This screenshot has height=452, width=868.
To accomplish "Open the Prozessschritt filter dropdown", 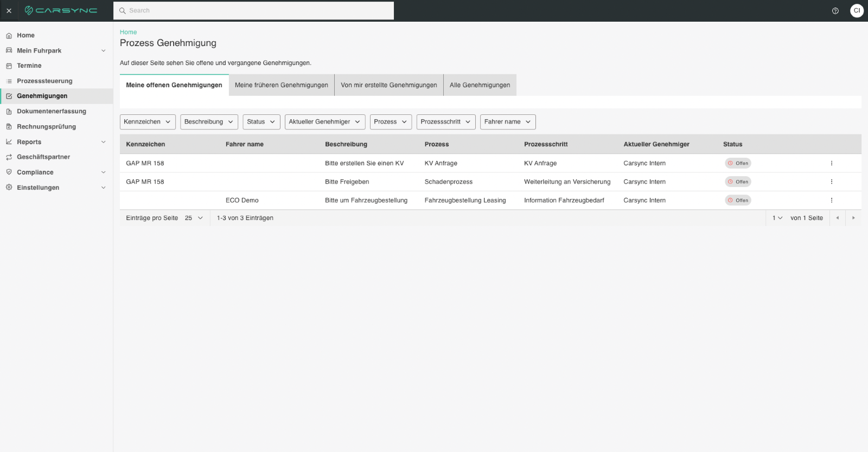I will pos(446,122).
